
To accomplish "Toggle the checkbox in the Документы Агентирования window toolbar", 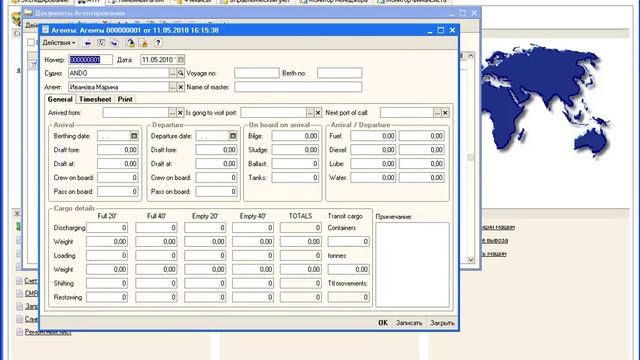I will pyautogui.click(x=31, y=42).
